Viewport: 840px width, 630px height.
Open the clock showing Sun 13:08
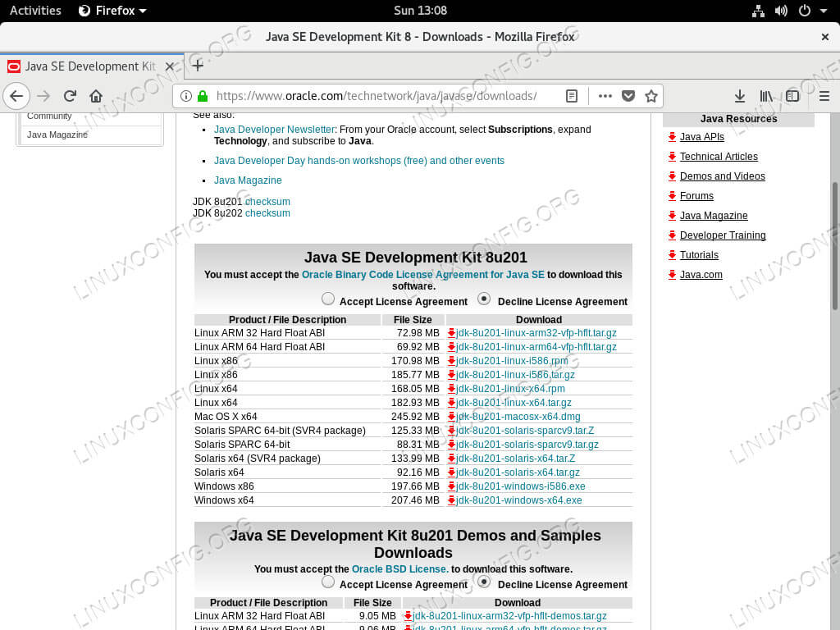[420, 11]
